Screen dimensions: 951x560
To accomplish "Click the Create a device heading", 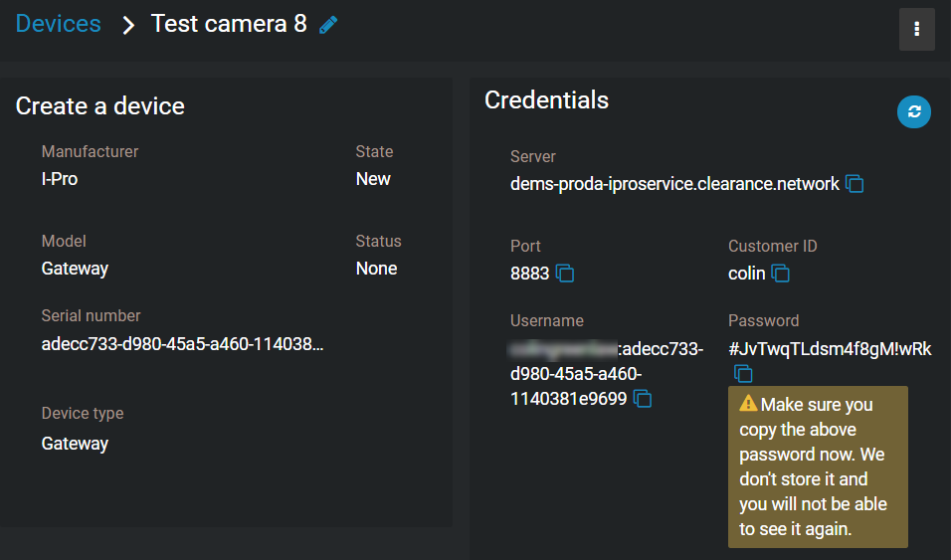I will tap(100, 106).
